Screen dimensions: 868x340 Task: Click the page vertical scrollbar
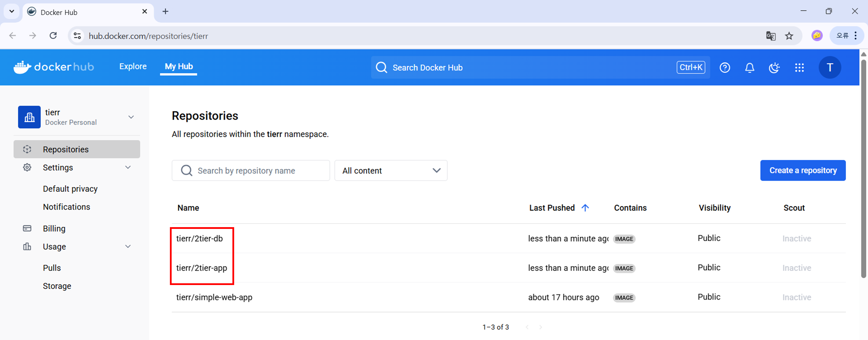(863, 168)
